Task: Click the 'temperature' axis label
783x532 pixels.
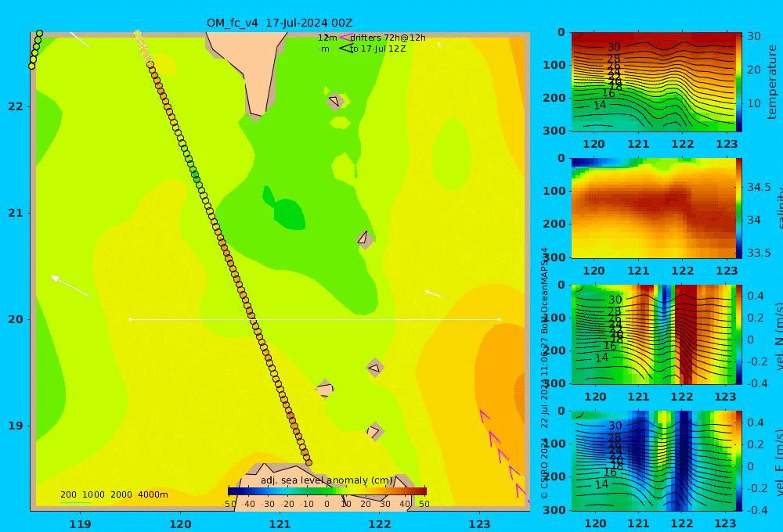Action: pos(772,82)
